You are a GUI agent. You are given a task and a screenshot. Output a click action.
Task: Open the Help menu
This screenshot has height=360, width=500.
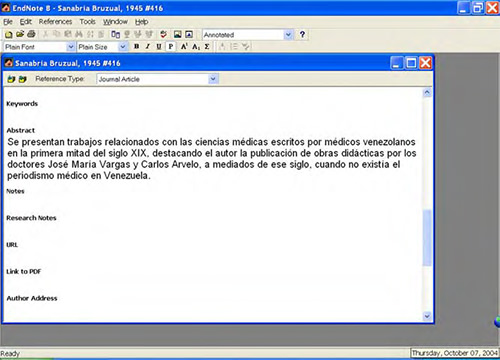click(x=142, y=22)
